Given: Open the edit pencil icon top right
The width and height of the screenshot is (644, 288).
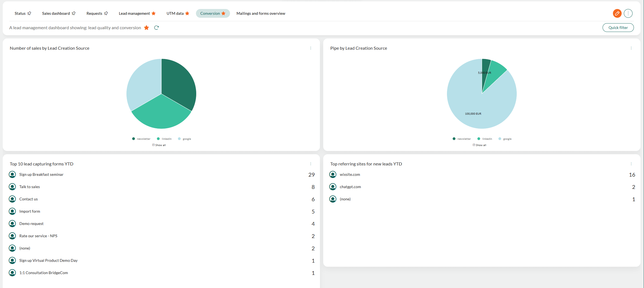Looking at the screenshot, I should pos(617,13).
